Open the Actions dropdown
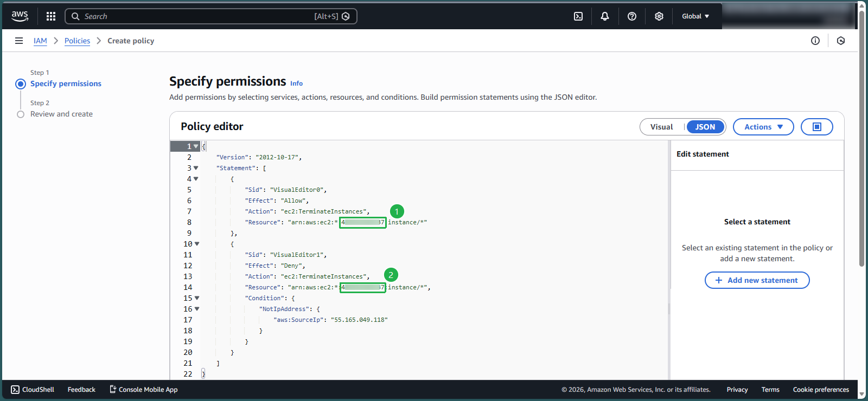868x401 pixels. (763, 127)
